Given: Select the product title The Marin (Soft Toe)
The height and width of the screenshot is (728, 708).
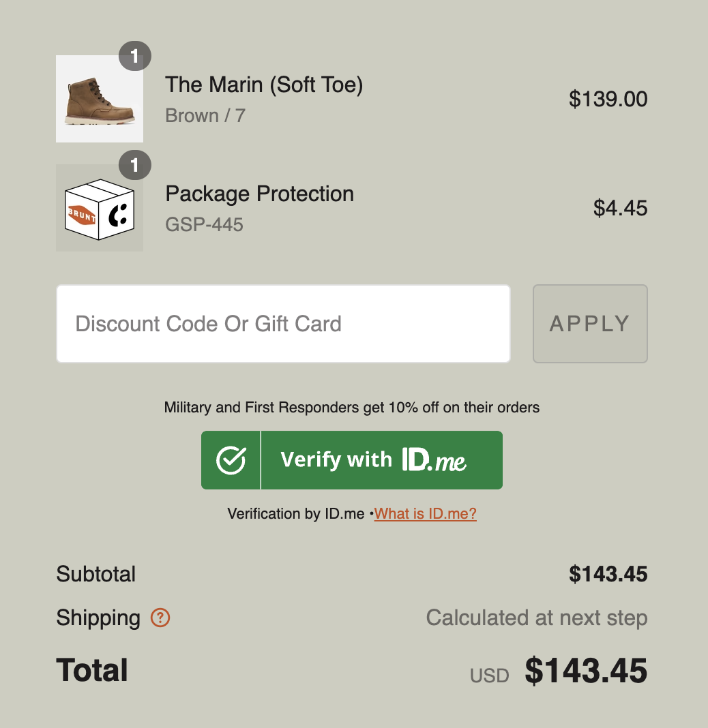Looking at the screenshot, I should 263,85.
